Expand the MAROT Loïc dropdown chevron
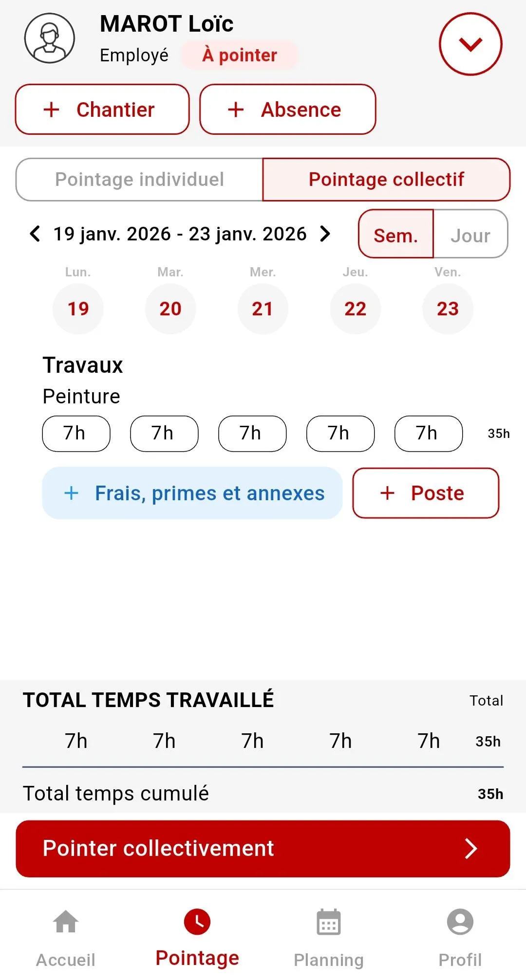Viewport: 526px width, 980px height. click(470, 44)
